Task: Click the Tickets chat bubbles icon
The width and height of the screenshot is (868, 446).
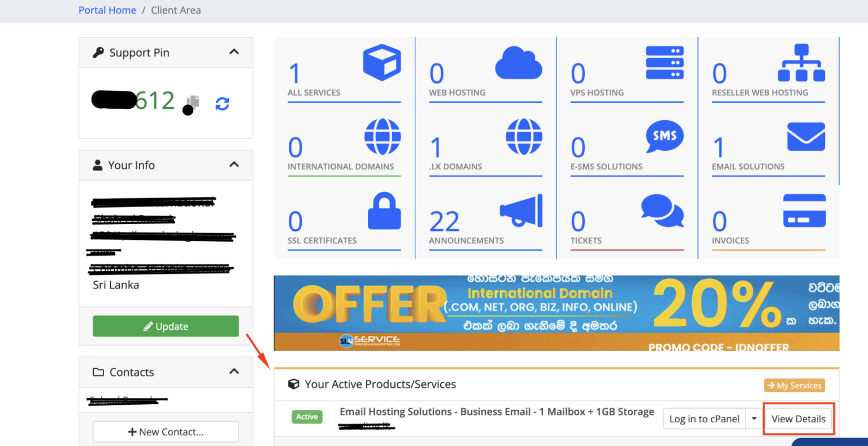Action: pos(662,211)
